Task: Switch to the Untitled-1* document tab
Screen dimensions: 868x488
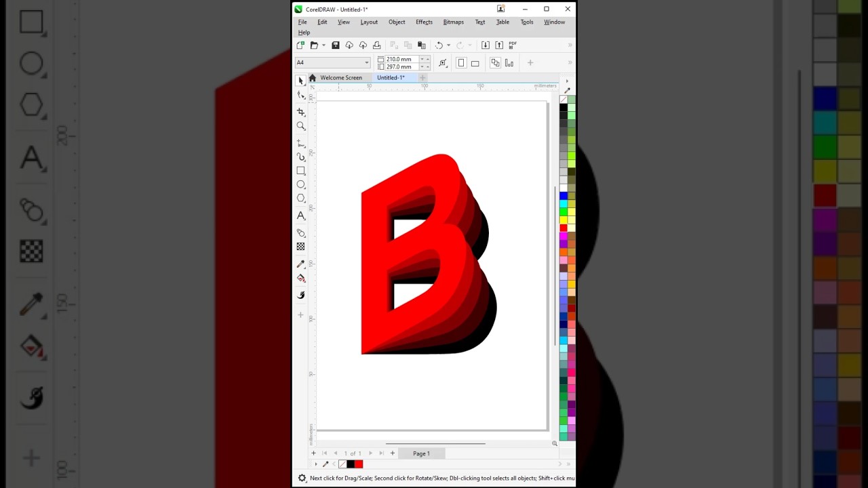Action: pyautogui.click(x=391, y=78)
